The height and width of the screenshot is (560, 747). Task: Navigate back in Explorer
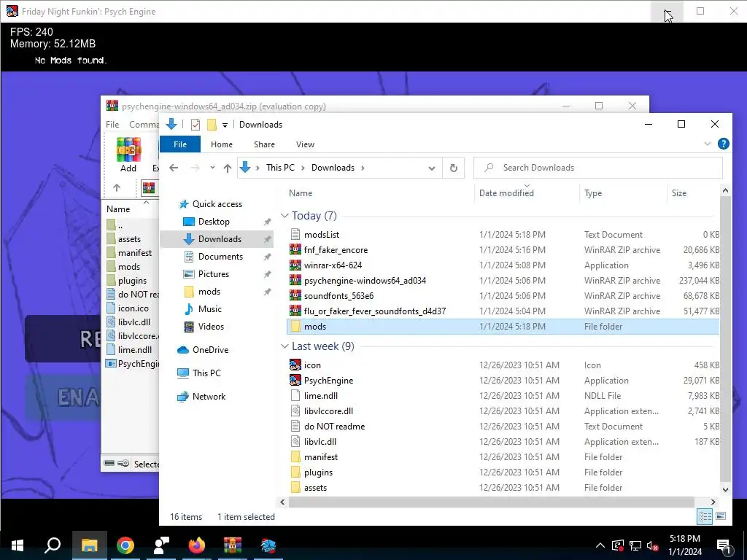coord(174,168)
